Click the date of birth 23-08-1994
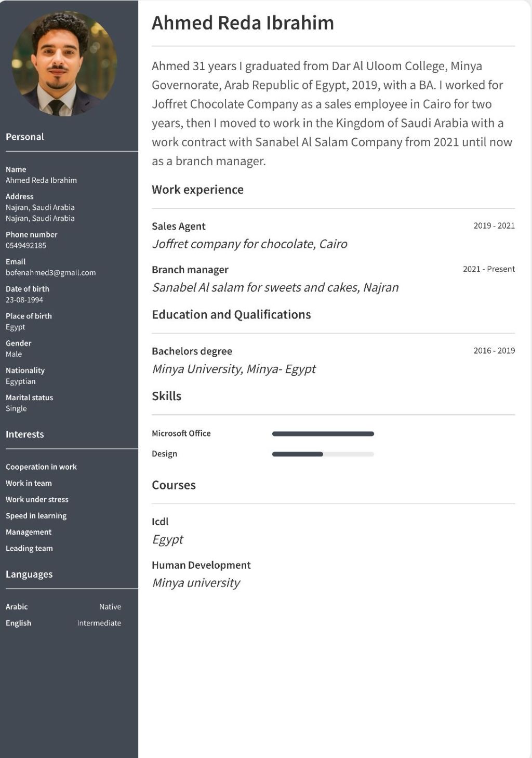 pos(24,300)
